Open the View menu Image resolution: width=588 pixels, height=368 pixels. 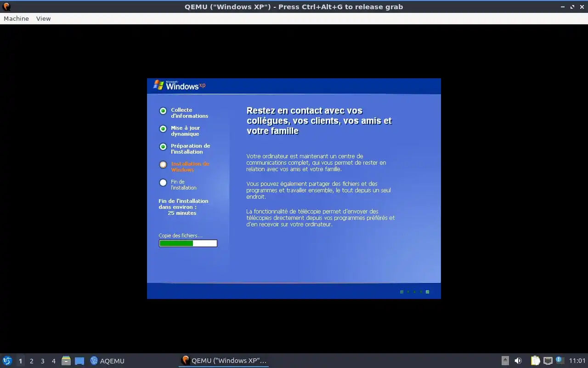tap(43, 18)
